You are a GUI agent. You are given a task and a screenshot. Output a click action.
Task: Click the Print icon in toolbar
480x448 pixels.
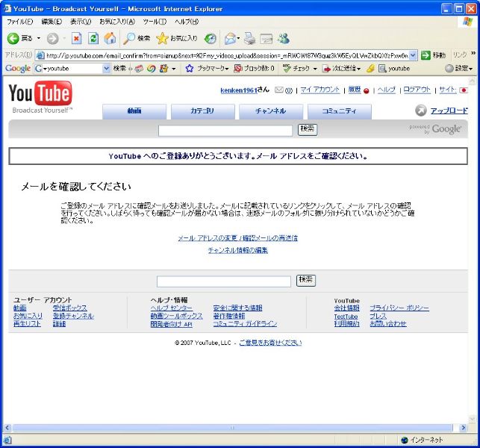(x=249, y=38)
